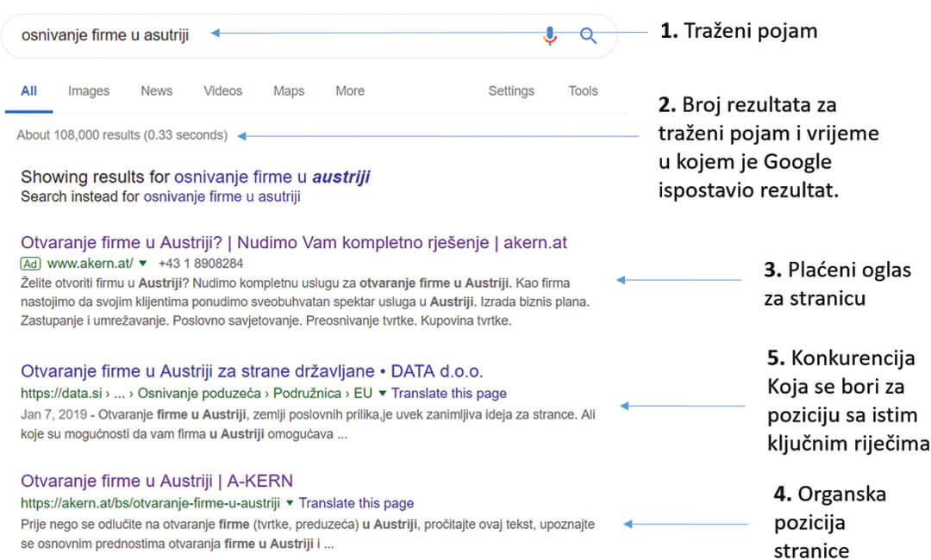The height and width of the screenshot is (560, 931).
Task: Click the magnifying glass search icon
Action: (x=588, y=35)
